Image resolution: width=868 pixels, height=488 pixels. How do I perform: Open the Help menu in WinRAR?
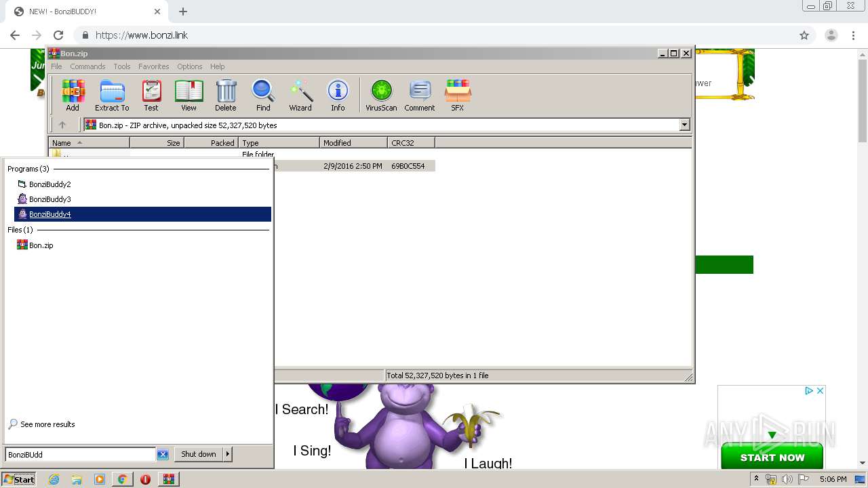point(217,66)
